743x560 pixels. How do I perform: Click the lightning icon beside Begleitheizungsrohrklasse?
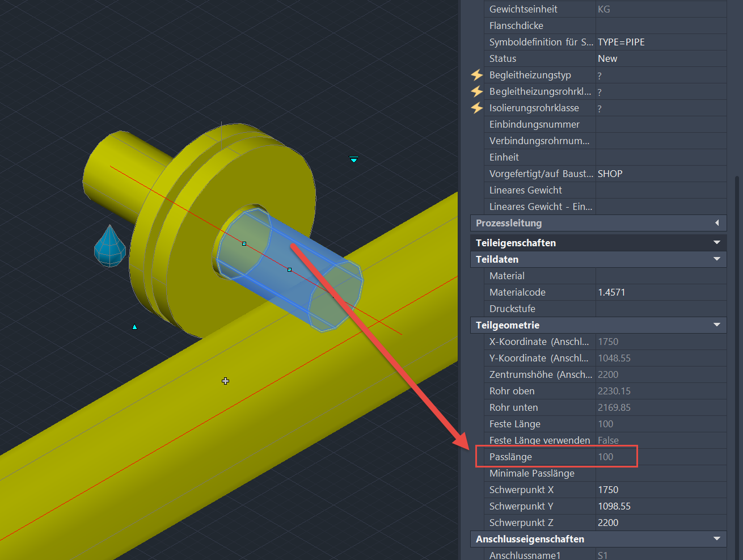point(476,91)
